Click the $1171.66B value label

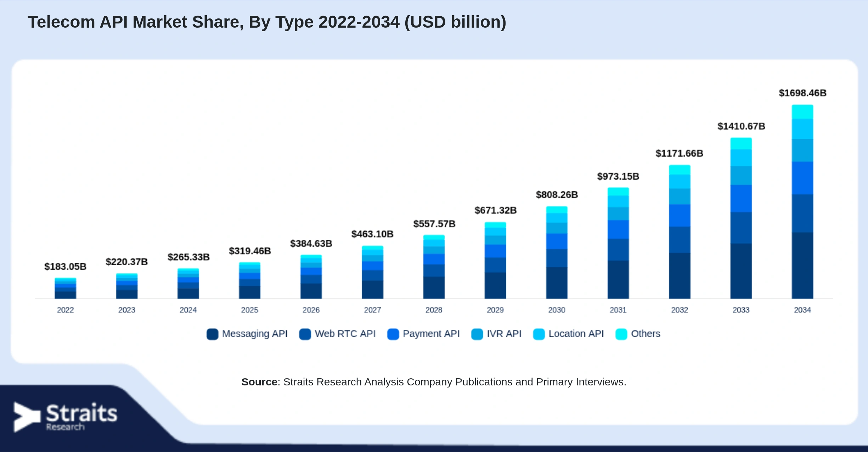point(680,153)
